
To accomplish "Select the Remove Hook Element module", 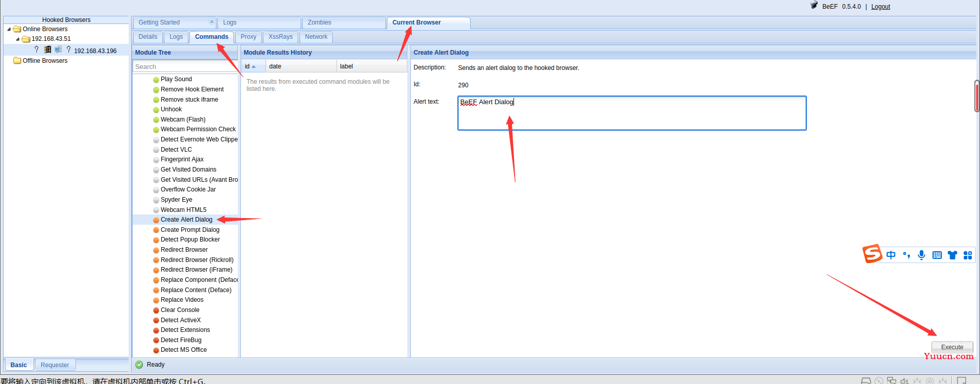I will (192, 89).
